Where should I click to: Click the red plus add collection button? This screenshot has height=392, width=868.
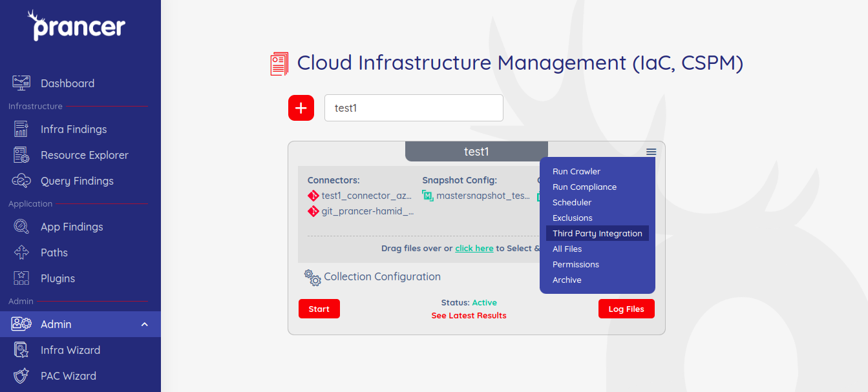[x=301, y=108]
